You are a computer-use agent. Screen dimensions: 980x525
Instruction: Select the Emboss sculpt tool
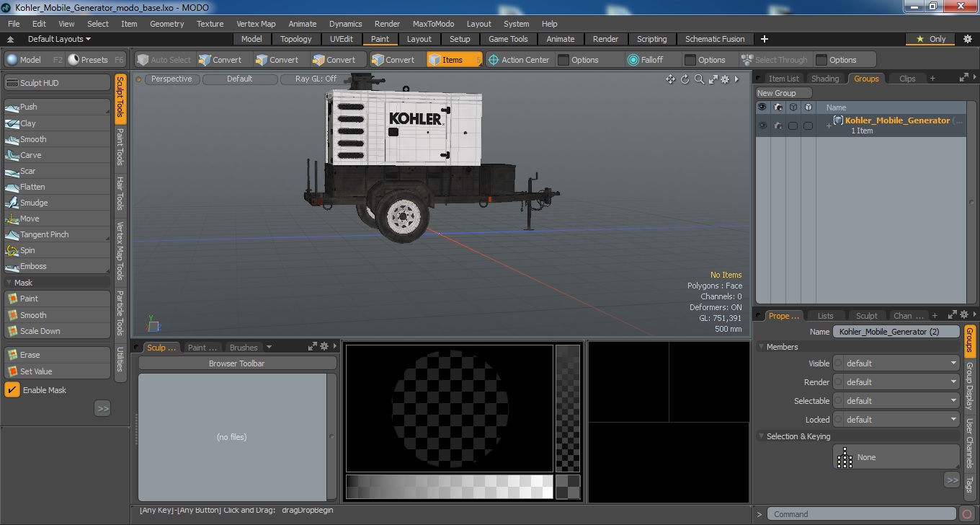[x=58, y=266]
